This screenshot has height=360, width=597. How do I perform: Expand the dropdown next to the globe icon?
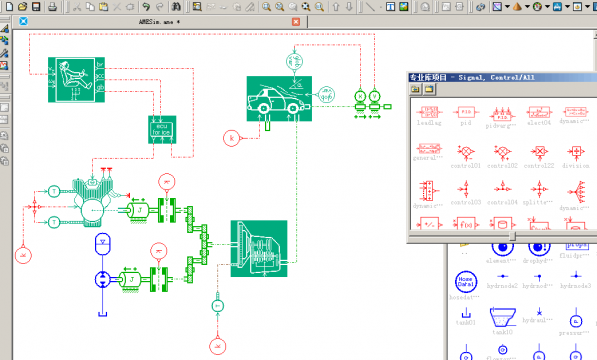548,6
